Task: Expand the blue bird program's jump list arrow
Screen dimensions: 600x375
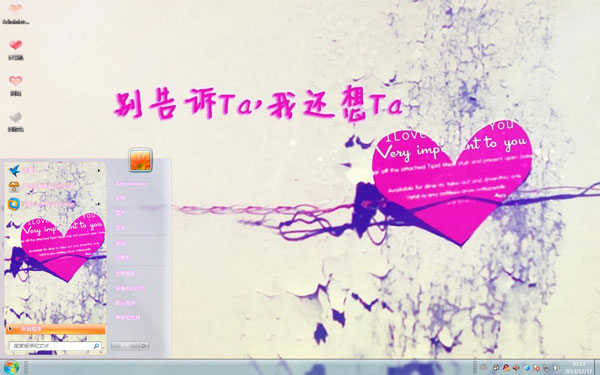Action: (99, 171)
